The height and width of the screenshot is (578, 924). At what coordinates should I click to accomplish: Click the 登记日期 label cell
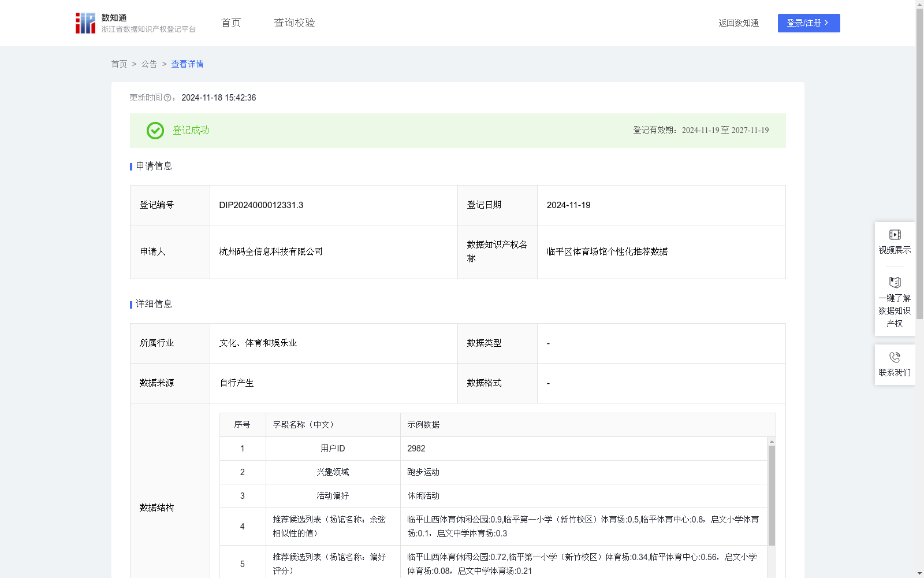[497, 205]
